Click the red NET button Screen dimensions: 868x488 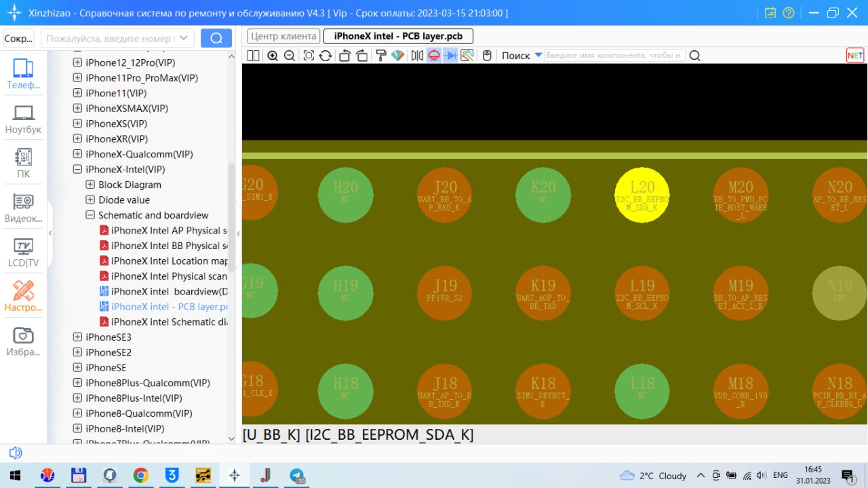click(855, 56)
